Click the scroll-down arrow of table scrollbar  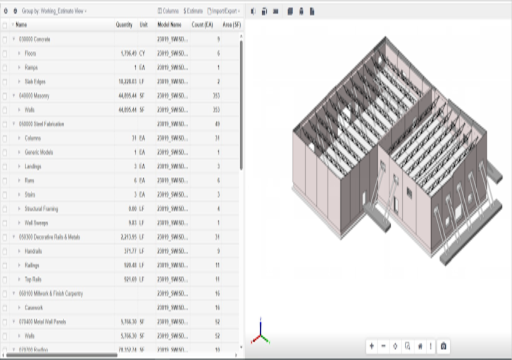point(241,347)
